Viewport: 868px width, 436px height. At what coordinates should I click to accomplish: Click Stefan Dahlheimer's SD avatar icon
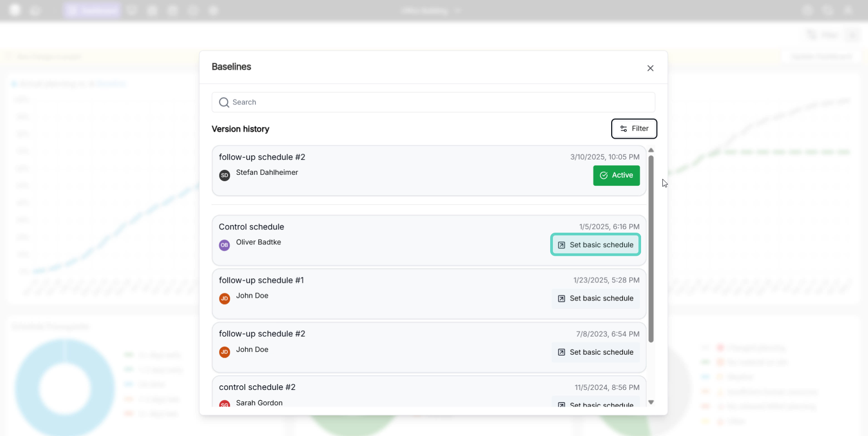225,175
